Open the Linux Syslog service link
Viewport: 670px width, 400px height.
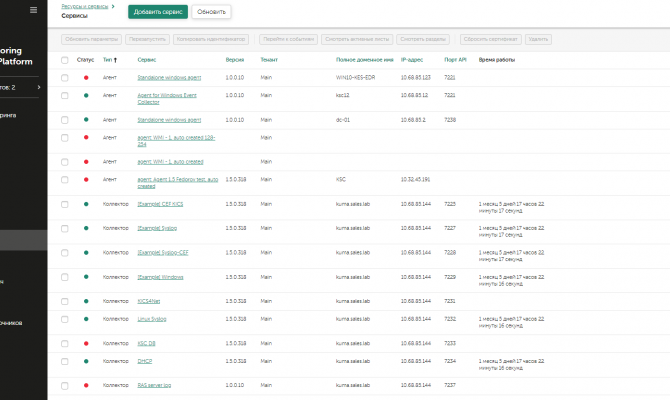point(152,319)
